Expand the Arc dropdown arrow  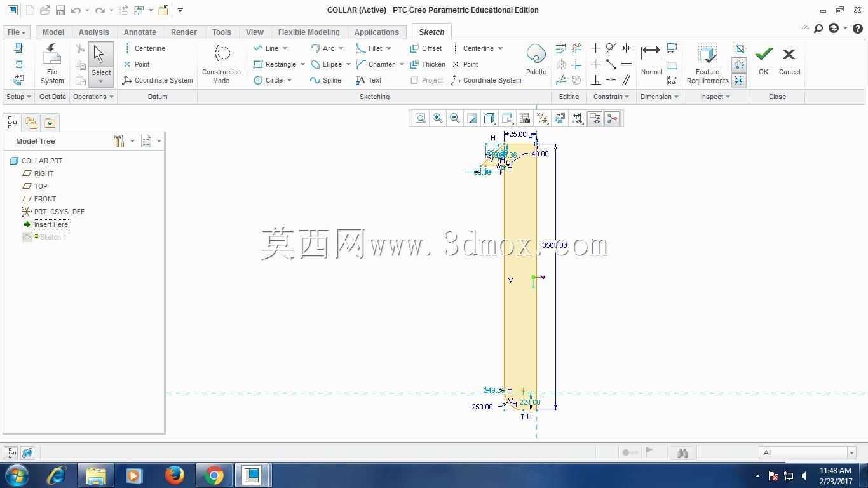(341, 48)
